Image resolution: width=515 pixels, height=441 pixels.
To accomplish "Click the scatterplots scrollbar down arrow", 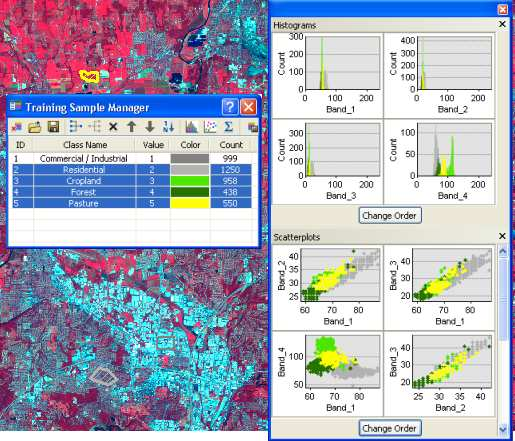I will tap(502, 429).
